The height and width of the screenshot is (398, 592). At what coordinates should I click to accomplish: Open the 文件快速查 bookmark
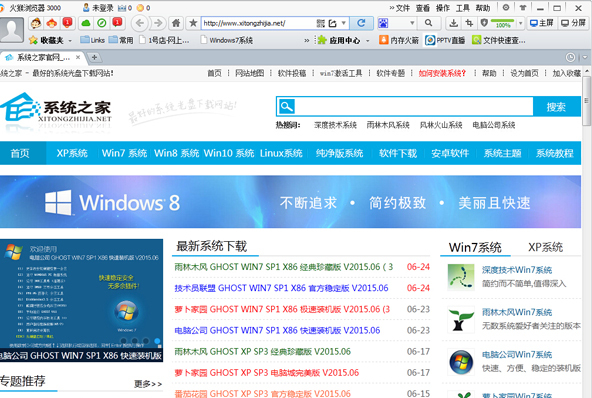[499, 40]
